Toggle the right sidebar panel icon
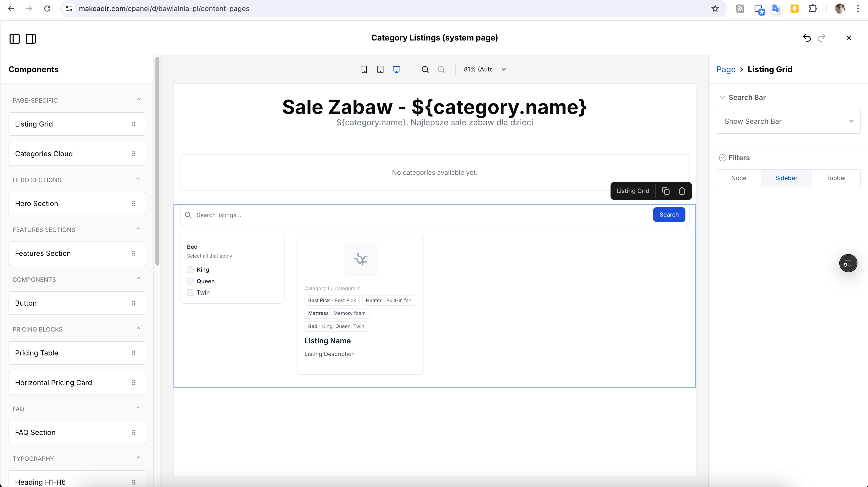The height and width of the screenshot is (487, 868). [31, 39]
